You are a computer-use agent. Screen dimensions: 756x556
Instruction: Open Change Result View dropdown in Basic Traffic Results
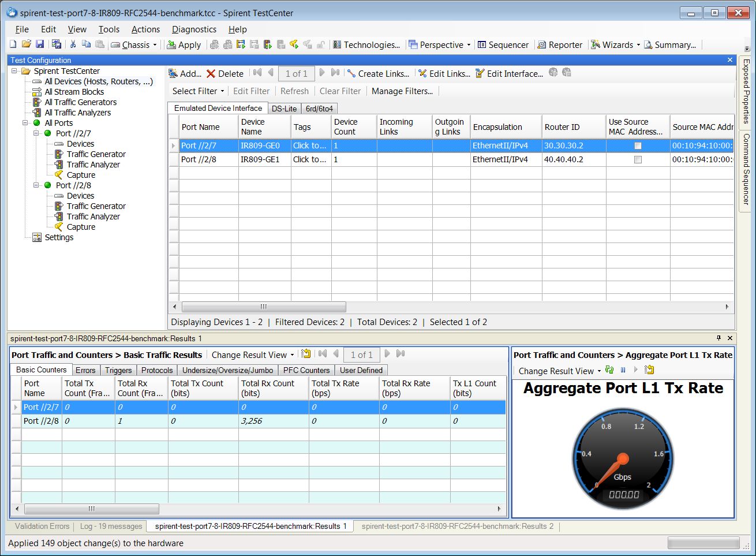coord(253,355)
